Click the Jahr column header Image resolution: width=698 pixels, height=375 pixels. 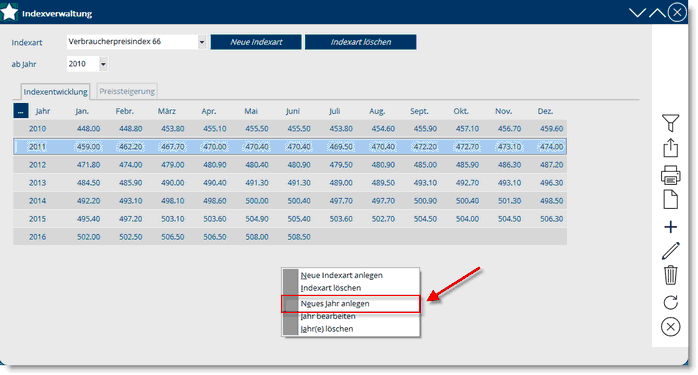tap(43, 111)
